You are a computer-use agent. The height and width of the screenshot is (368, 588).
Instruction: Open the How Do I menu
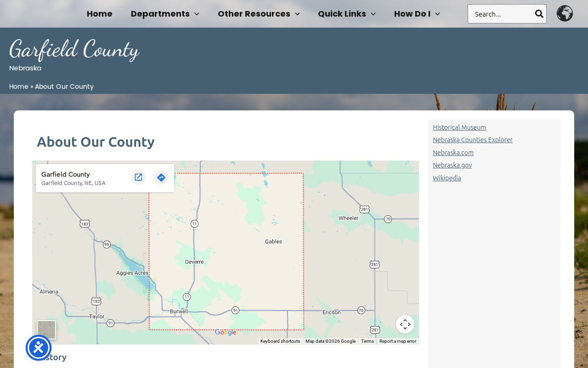click(x=412, y=14)
